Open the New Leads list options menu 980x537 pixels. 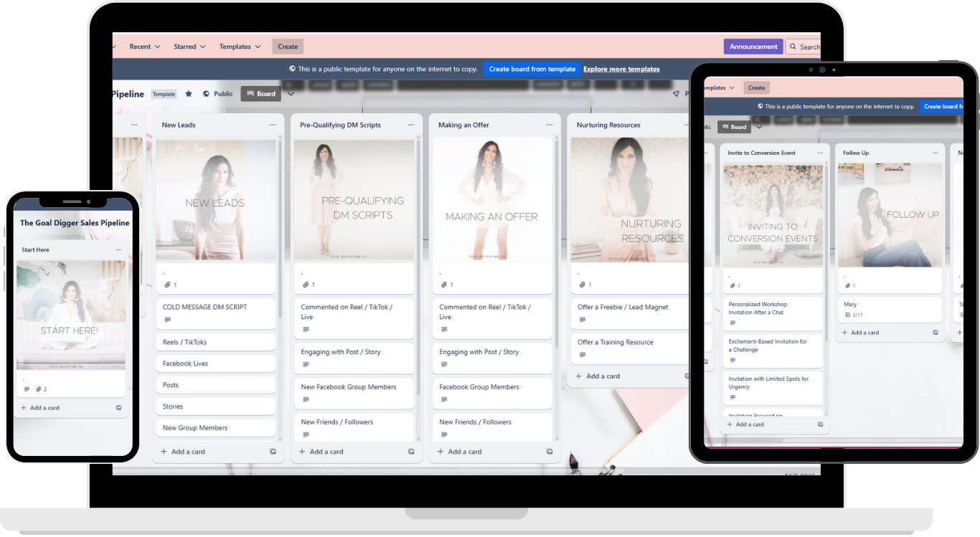click(273, 125)
